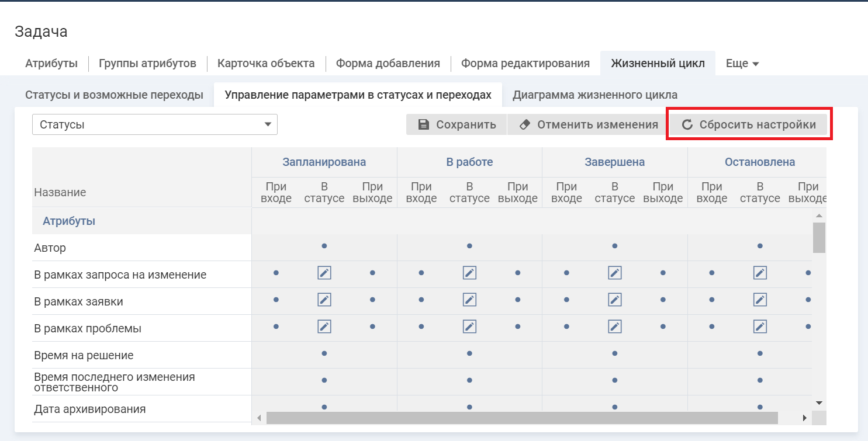Click edit icon for 'В рамках запроса на изменение' under Запланирована

point(324,273)
